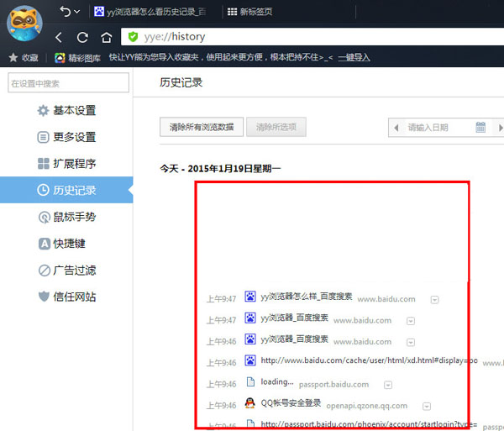Click the 在设置中搜索 search field
This screenshot has width=504, height=431.
point(69,82)
